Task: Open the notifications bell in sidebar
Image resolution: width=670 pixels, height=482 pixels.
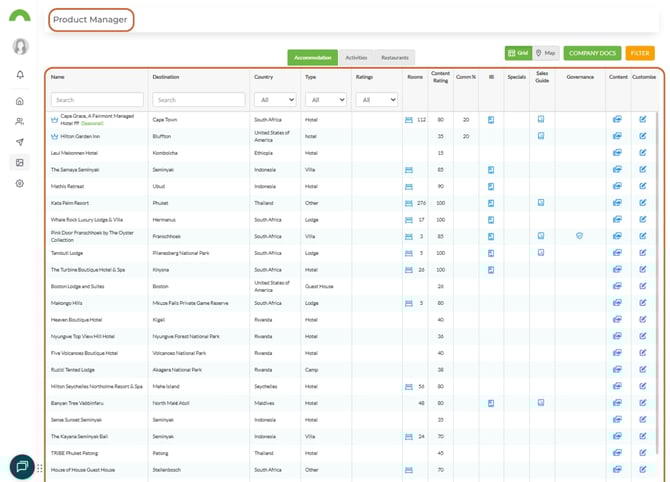Action: [x=20, y=75]
